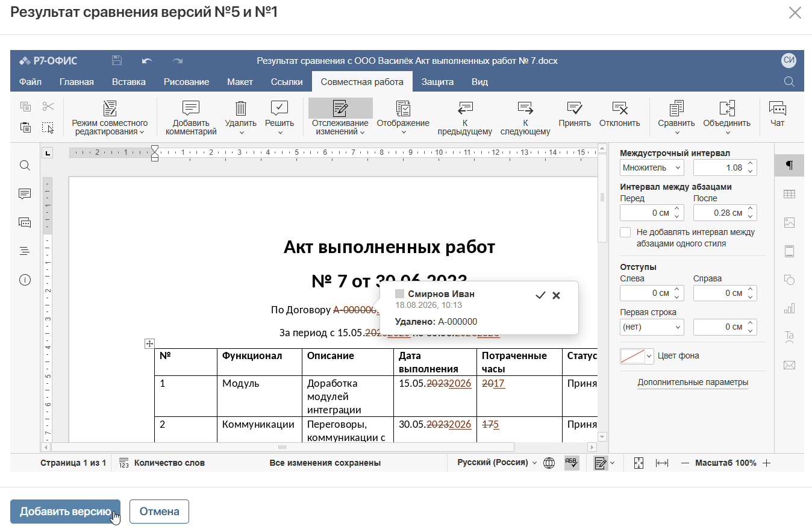The image size is (812, 529).
Task: Click the Добавить версию button
Action: pyautogui.click(x=65, y=512)
